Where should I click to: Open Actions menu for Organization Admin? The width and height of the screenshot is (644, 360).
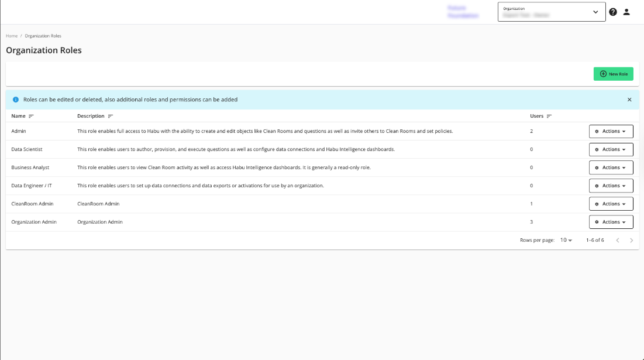coord(611,222)
